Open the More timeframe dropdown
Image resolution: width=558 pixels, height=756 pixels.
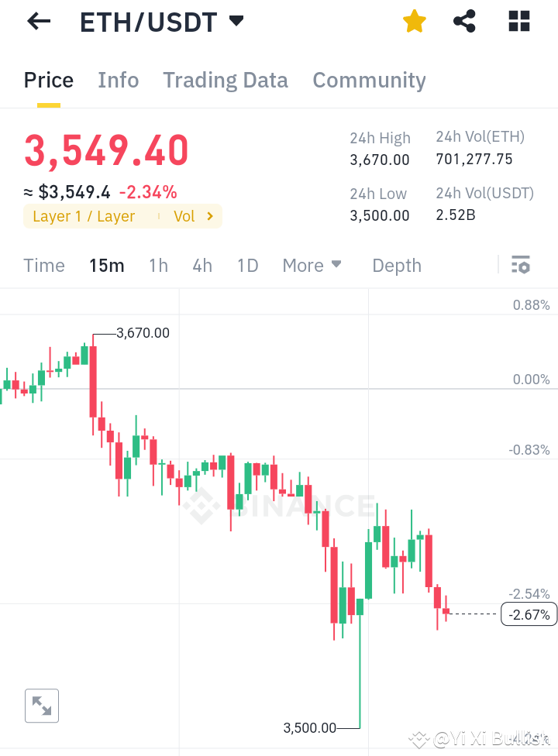pyautogui.click(x=312, y=265)
